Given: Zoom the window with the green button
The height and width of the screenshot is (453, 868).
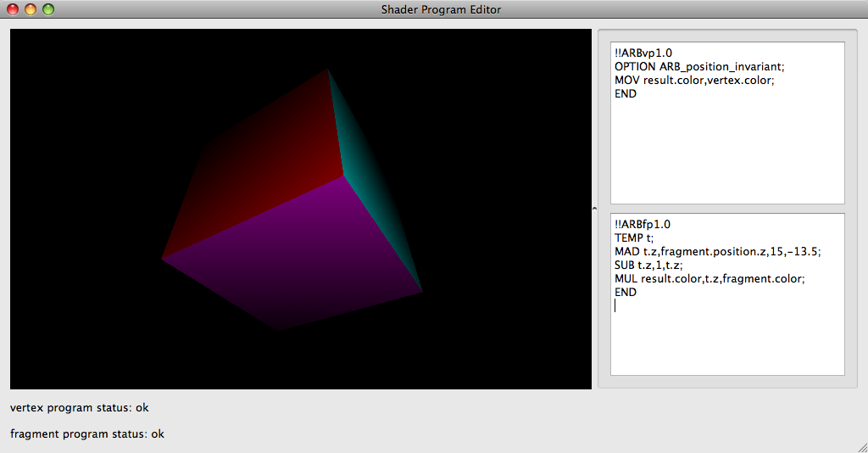Looking at the screenshot, I should pyautogui.click(x=48, y=9).
